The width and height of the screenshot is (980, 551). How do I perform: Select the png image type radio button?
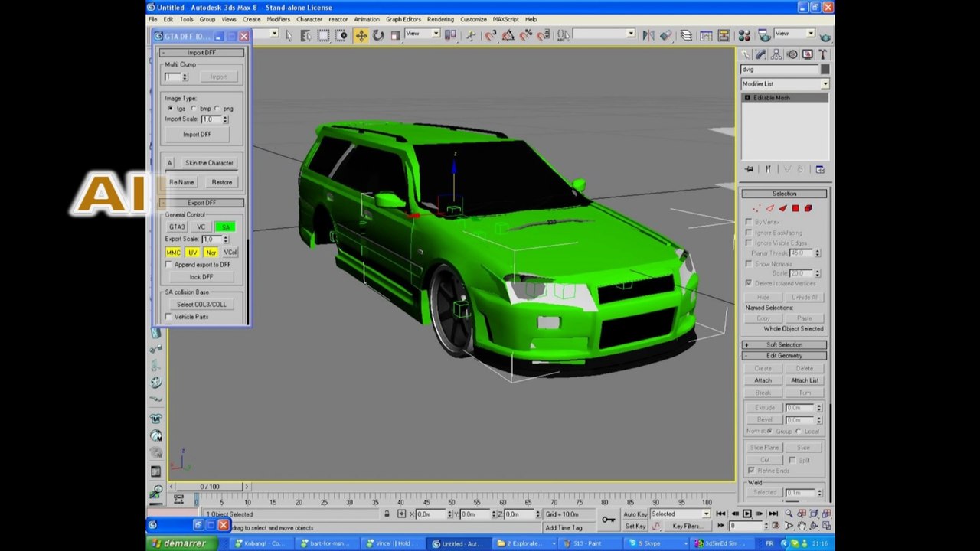[x=217, y=109]
